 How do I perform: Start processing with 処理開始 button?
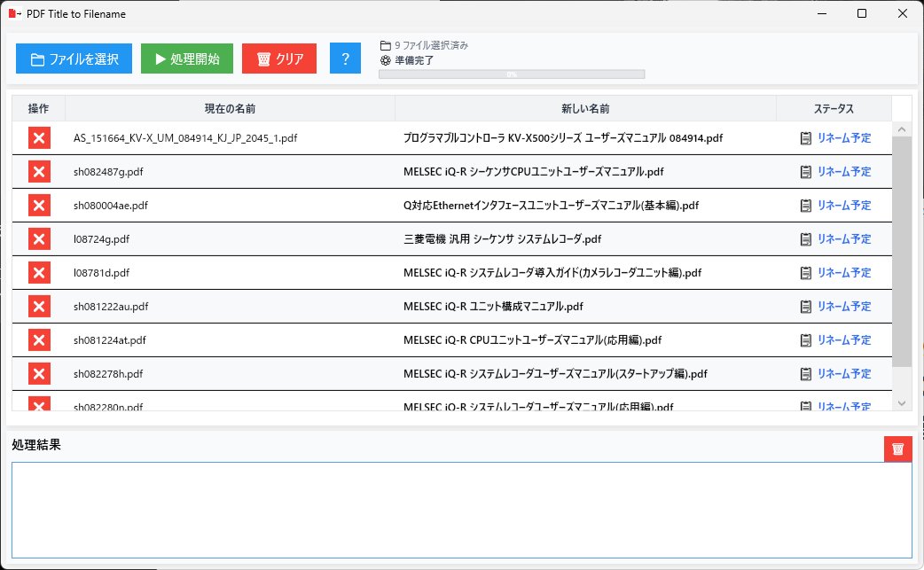[x=187, y=59]
